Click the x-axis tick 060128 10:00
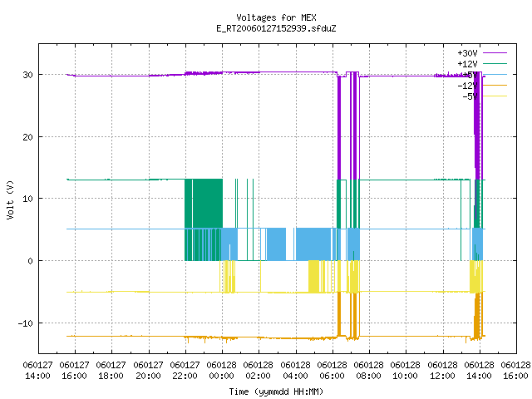532x399 pixels. [x=406, y=370]
